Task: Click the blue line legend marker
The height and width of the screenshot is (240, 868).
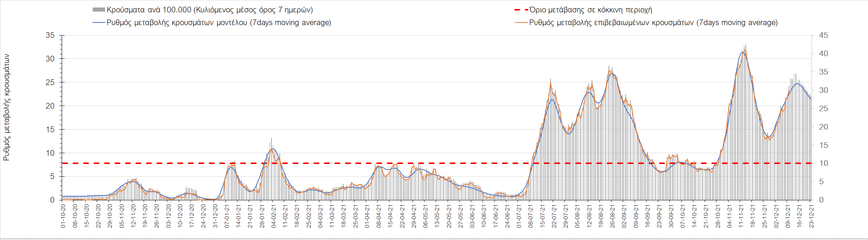Action: [98, 22]
